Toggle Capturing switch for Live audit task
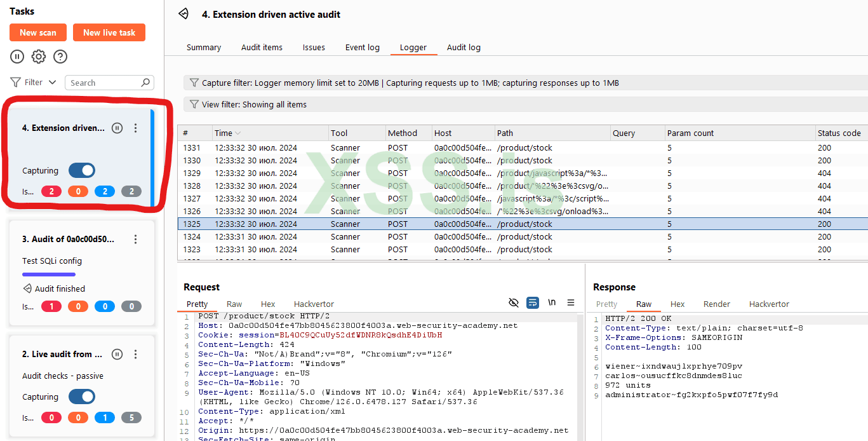This screenshot has height=441, width=868. pyautogui.click(x=82, y=397)
